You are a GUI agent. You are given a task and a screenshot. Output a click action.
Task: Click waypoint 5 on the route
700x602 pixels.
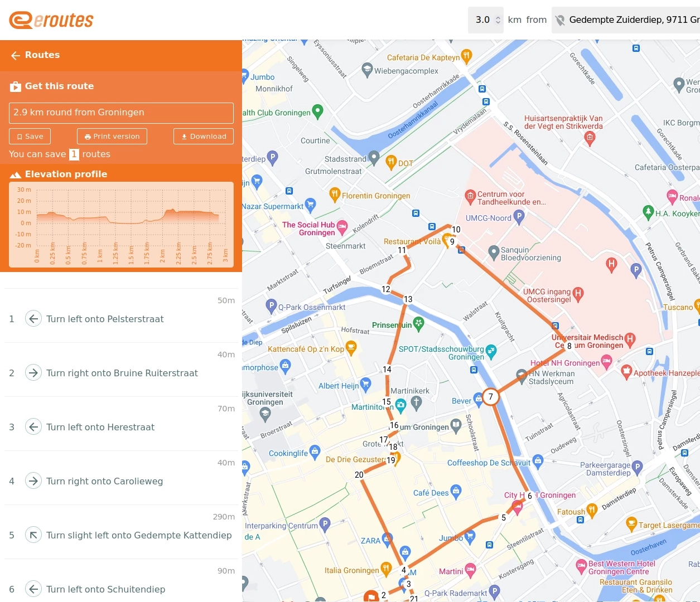pyautogui.click(x=504, y=518)
